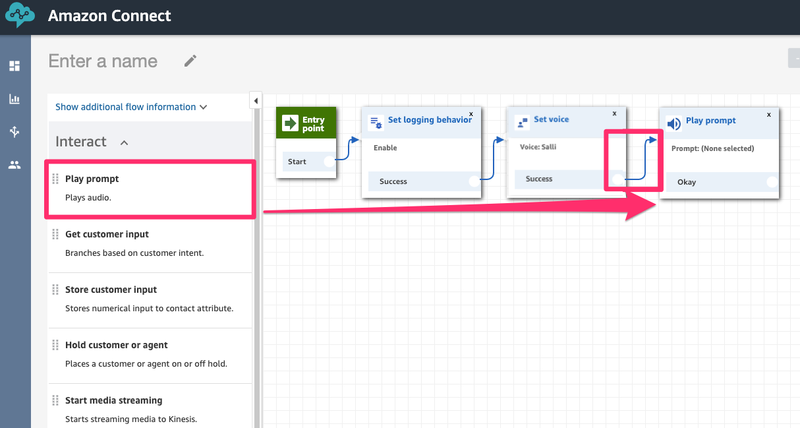Open the Set logging behavior block title

(x=430, y=120)
